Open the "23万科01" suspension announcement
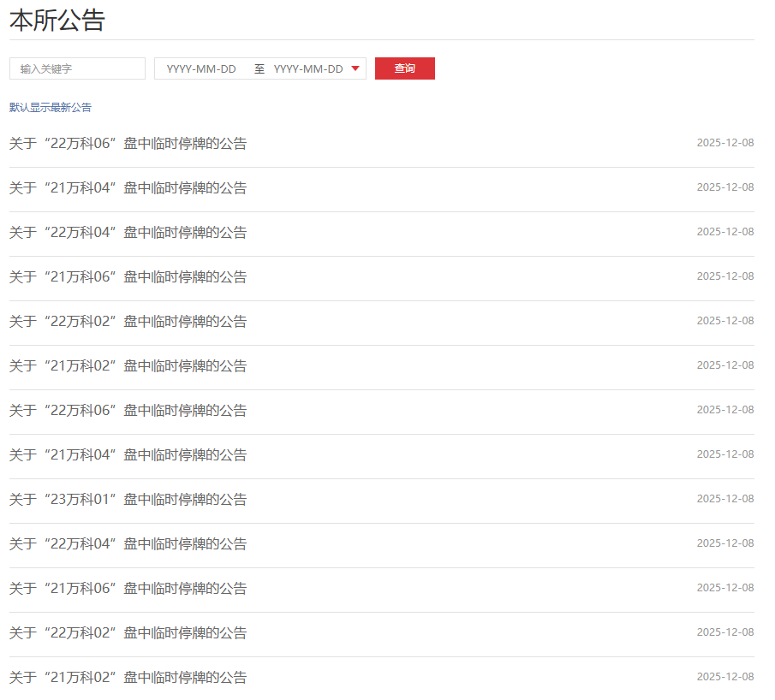 (x=128, y=500)
